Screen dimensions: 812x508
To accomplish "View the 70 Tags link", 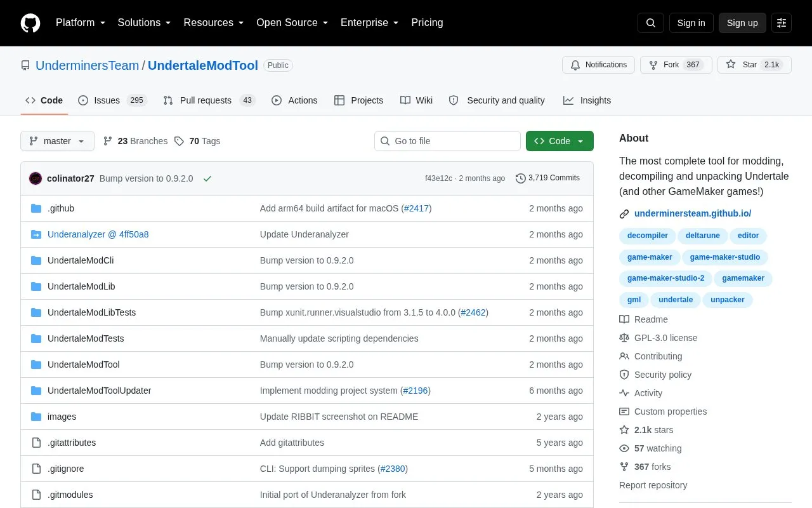I will [x=197, y=141].
